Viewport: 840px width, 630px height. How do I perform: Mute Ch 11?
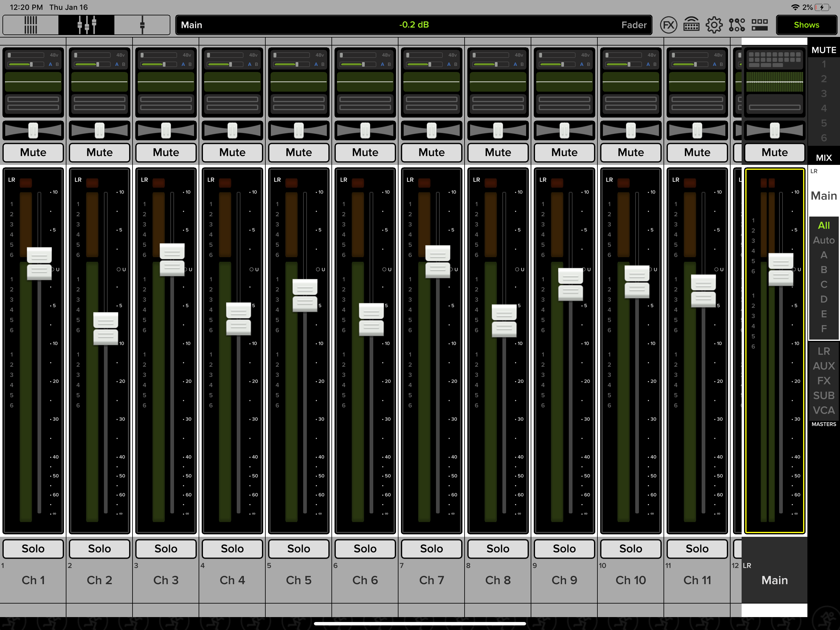697,152
